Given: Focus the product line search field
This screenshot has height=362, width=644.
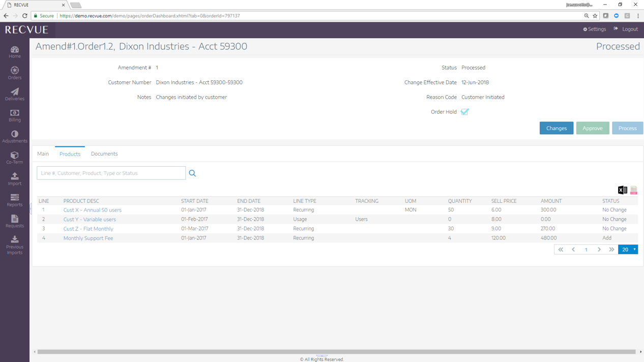Looking at the screenshot, I should tap(111, 173).
